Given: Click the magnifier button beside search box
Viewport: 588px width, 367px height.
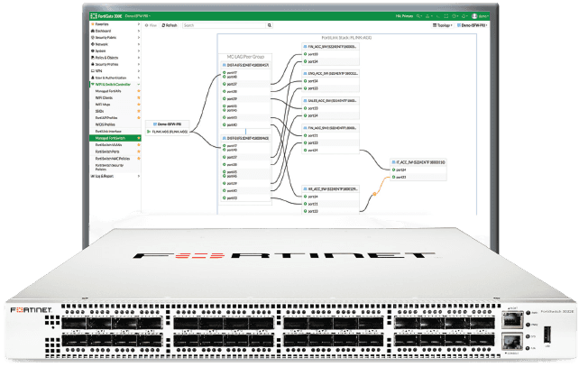Looking at the screenshot, I should point(270,25).
